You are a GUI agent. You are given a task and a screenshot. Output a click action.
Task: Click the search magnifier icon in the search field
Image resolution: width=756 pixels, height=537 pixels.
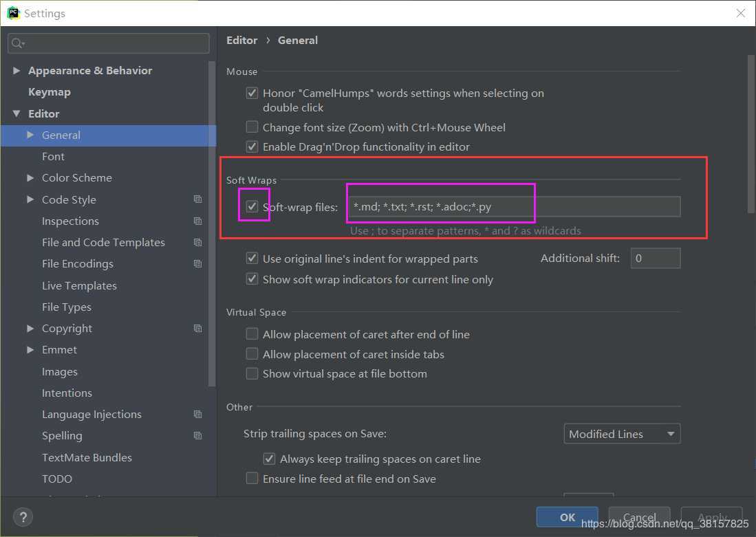(17, 43)
